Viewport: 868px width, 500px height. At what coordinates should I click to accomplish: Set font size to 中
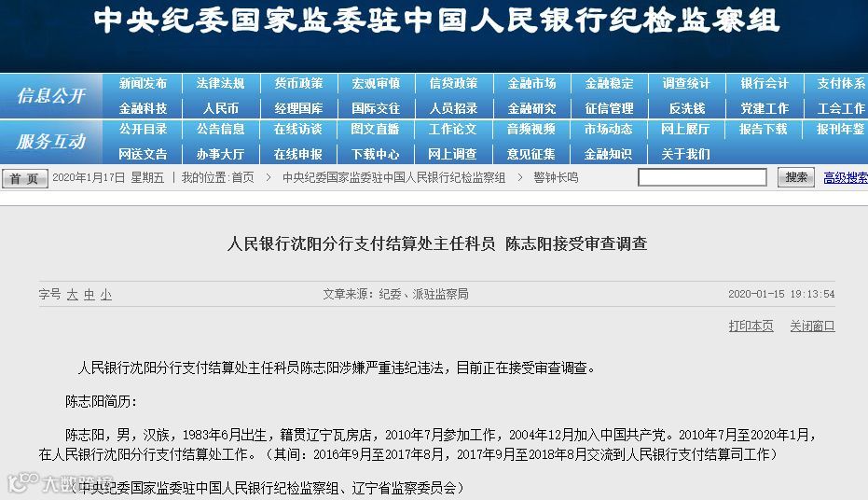point(90,295)
